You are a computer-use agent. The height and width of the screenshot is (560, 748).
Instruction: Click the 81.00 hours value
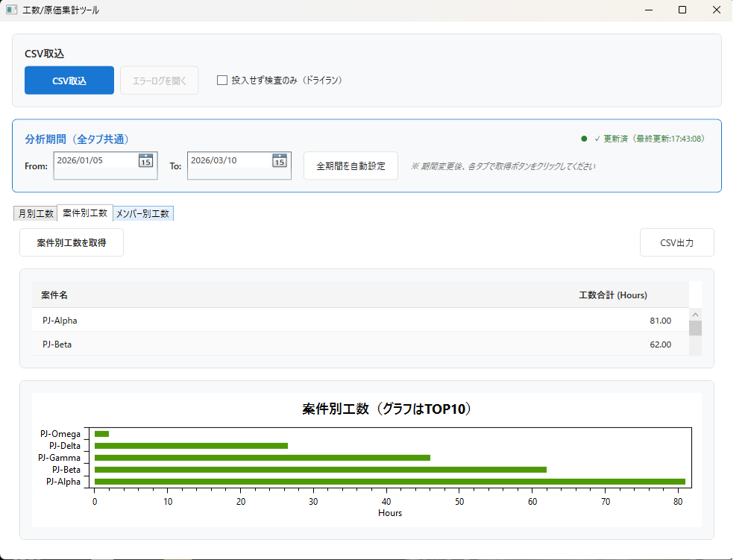(x=660, y=321)
